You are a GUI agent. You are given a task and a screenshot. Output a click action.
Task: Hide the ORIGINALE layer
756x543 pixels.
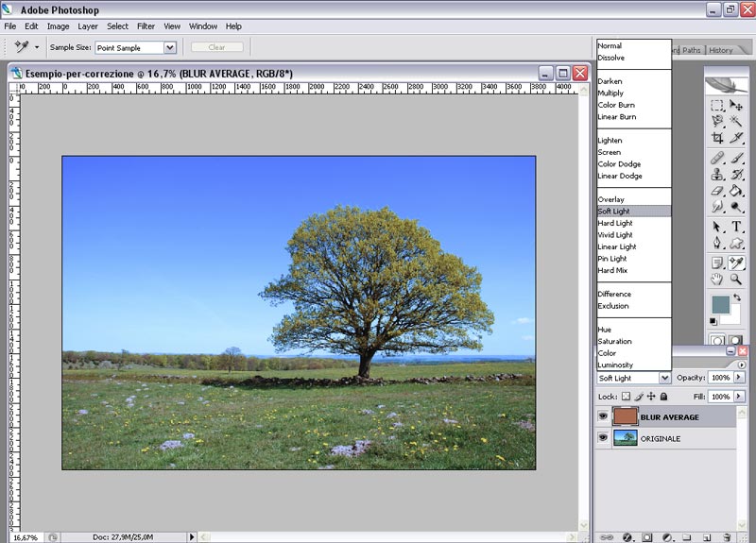[x=603, y=438]
